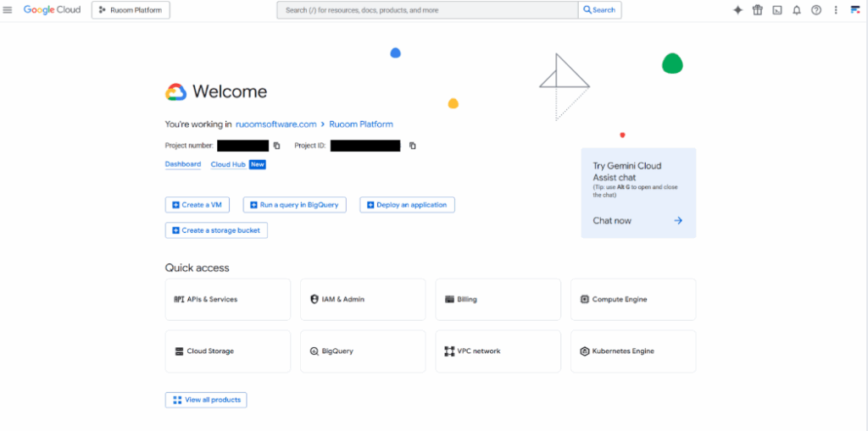Click the Dashboard link
This screenshot has width=868, height=431.
182,164
